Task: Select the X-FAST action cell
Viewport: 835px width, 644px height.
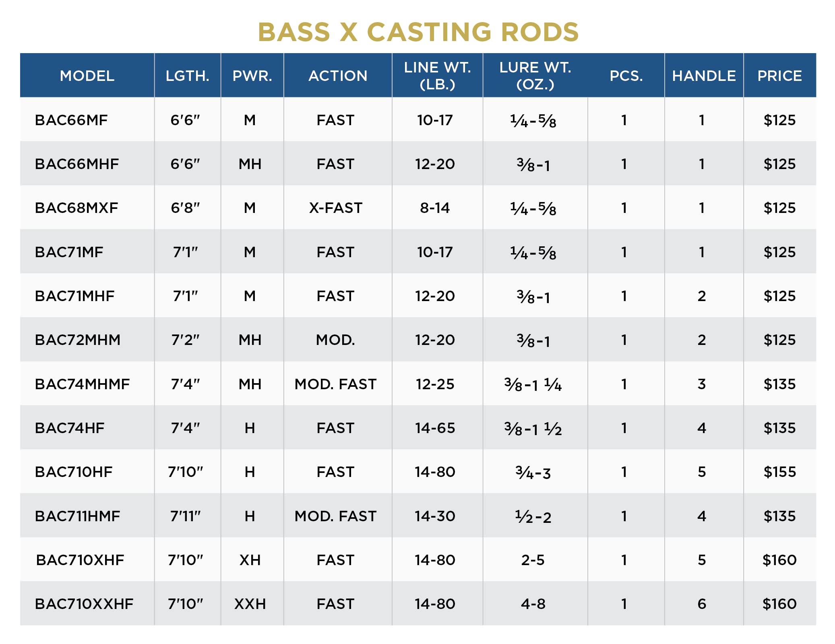Action: click(x=336, y=208)
